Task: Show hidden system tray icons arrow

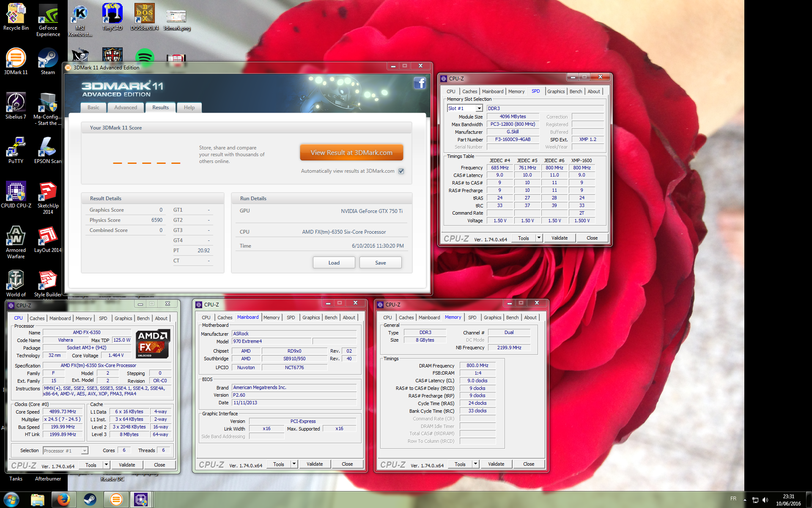Action: click(745, 500)
